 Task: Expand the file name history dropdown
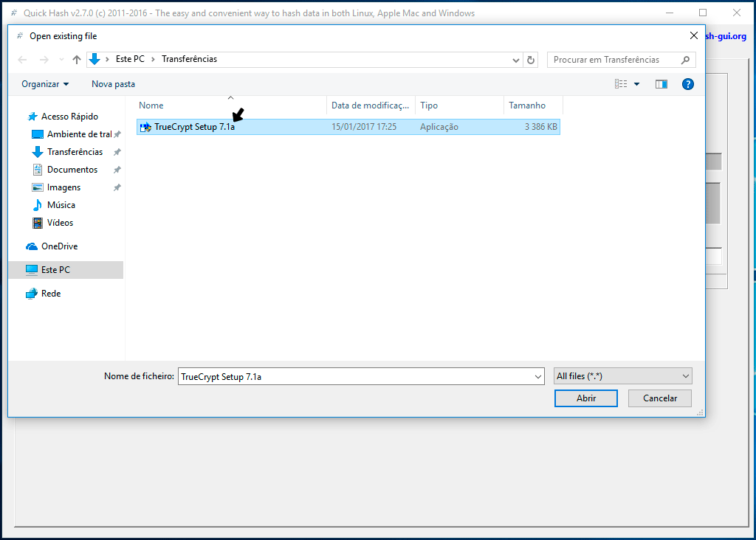538,377
